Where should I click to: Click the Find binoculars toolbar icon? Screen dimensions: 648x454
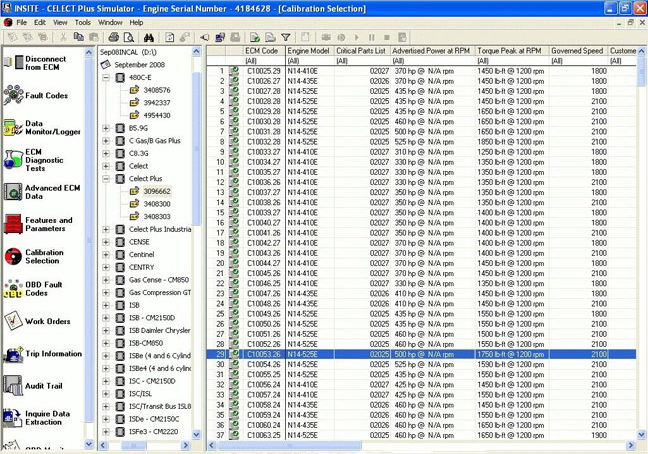pos(149,38)
